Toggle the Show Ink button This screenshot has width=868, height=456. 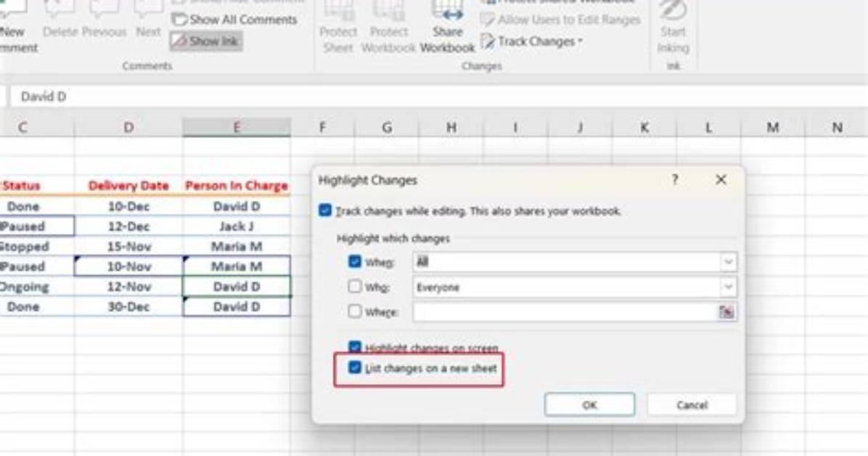[x=205, y=41]
